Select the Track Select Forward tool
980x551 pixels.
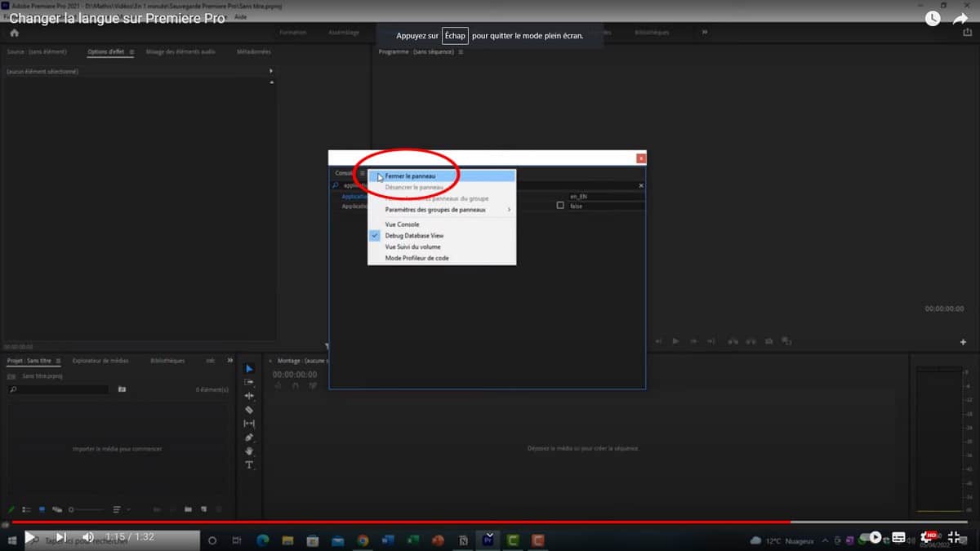coord(250,382)
